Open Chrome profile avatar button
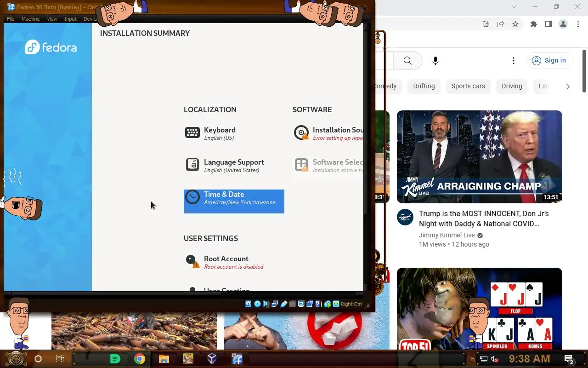The width and height of the screenshot is (588, 368). click(563, 24)
